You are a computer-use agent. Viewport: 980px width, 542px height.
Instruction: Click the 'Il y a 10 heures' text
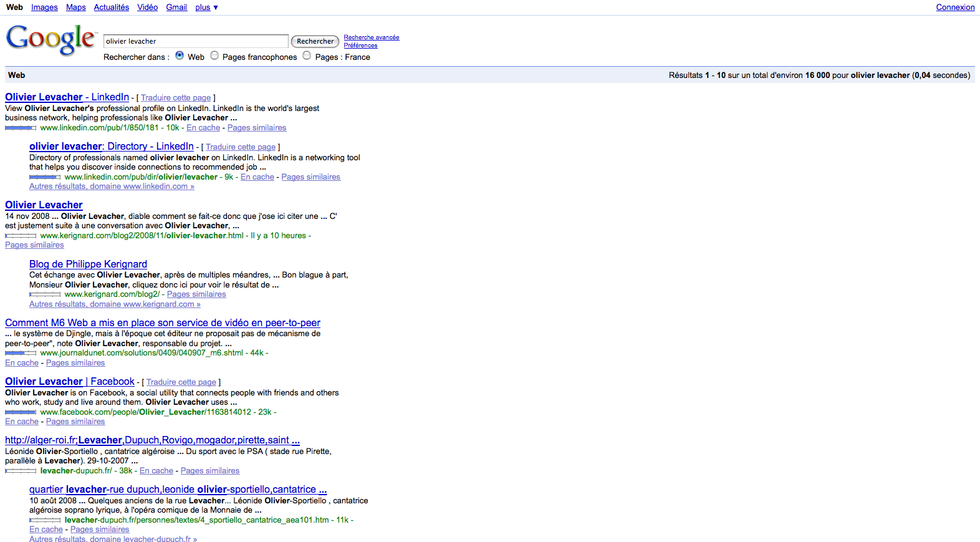tap(279, 236)
